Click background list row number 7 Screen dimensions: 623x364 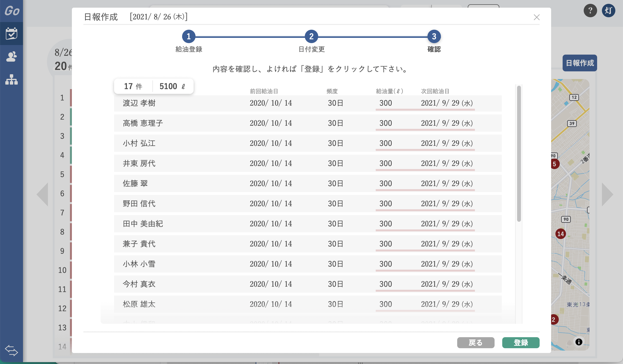pos(62,212)
